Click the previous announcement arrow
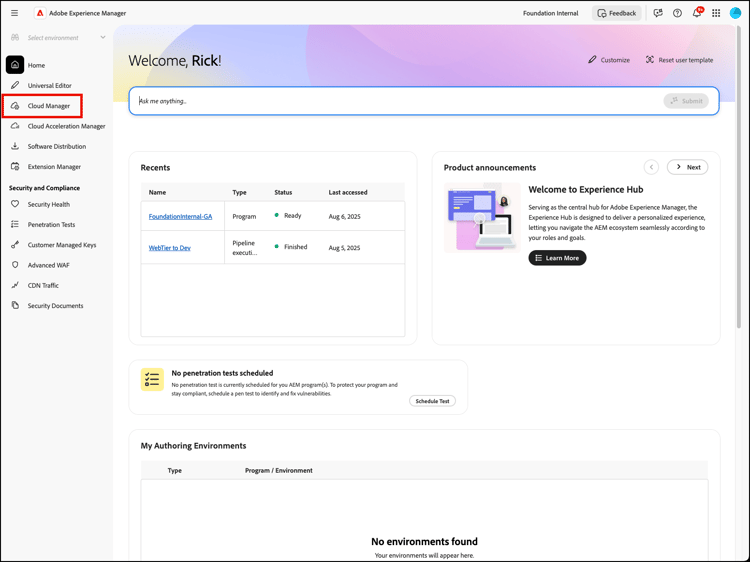This screenshot has width=750, height=562. [651, 167]
